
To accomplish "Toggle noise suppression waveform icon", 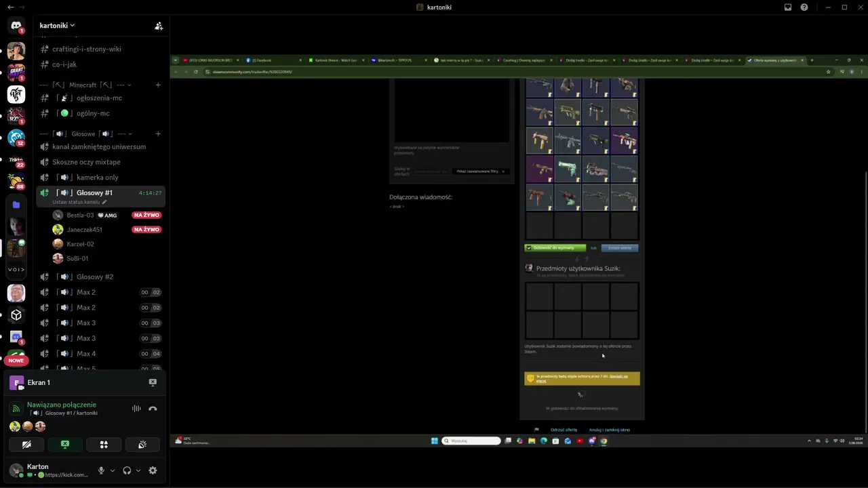I will pos(136,409).
